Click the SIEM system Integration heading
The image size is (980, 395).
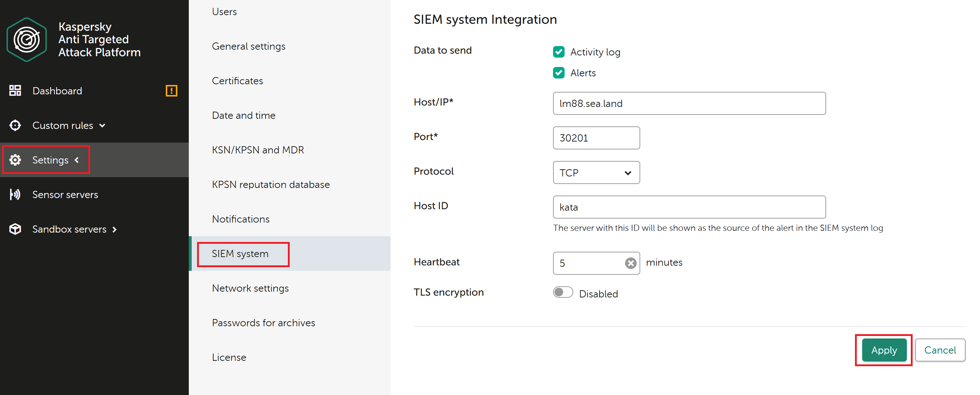tap(485, 19)
